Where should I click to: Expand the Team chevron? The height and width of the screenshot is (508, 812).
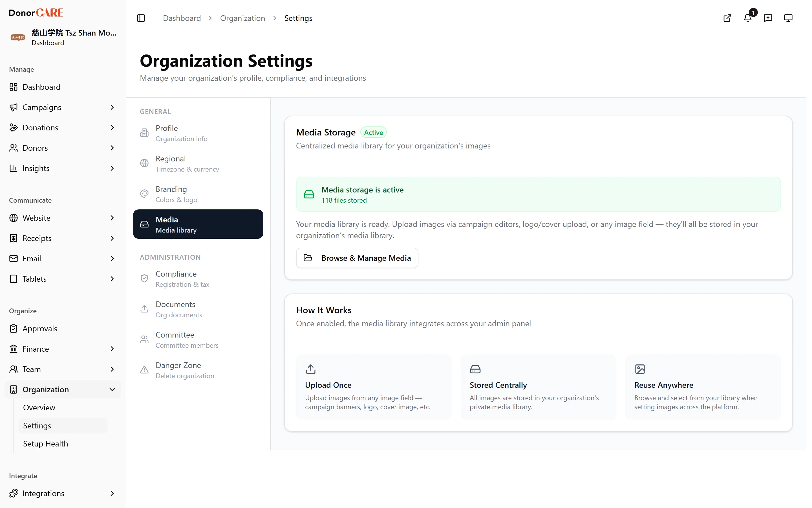pyautogui.click(x=112, y=369)
